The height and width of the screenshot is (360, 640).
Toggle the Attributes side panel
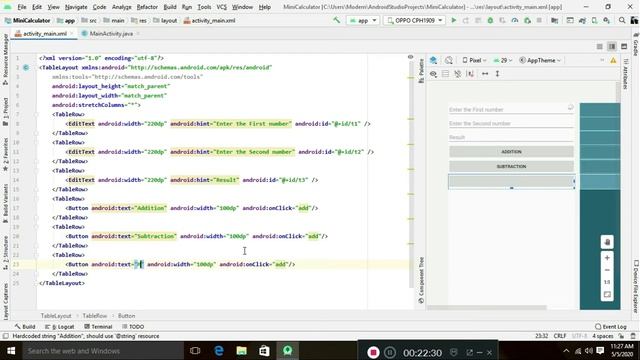click(x=624, y=74)
